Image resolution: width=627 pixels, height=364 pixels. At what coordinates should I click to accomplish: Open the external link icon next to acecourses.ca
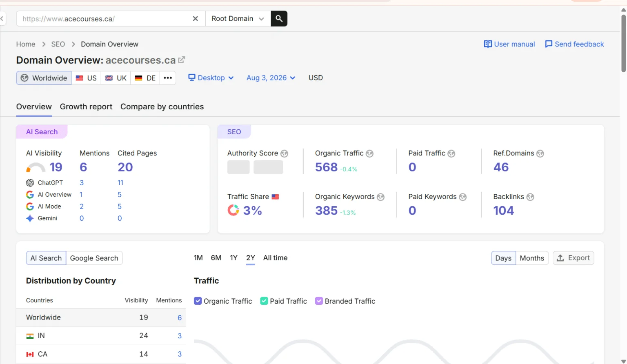(x=182, y=60)
